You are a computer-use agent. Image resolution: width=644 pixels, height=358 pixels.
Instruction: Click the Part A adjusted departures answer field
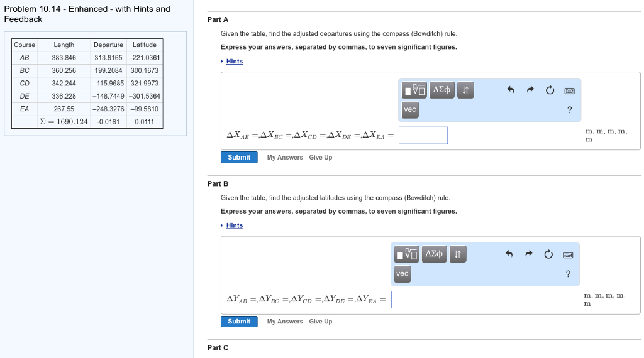[423, 135]
